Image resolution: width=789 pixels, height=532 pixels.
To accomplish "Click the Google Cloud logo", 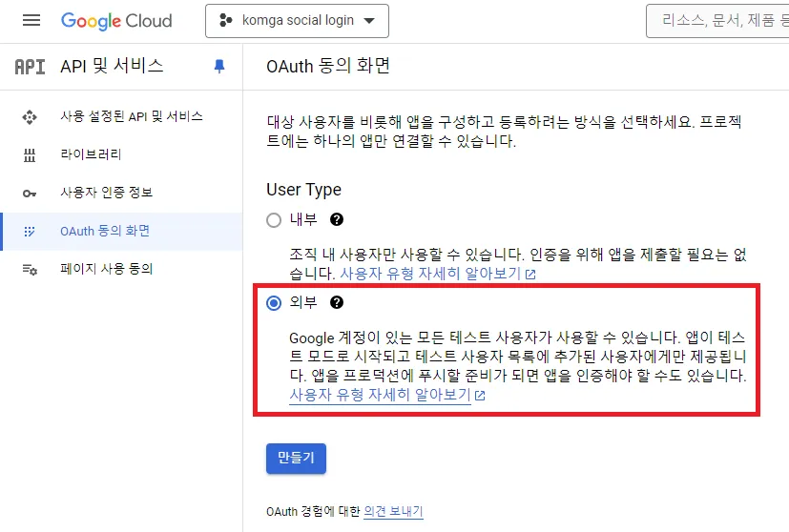I will pos(116,20).
